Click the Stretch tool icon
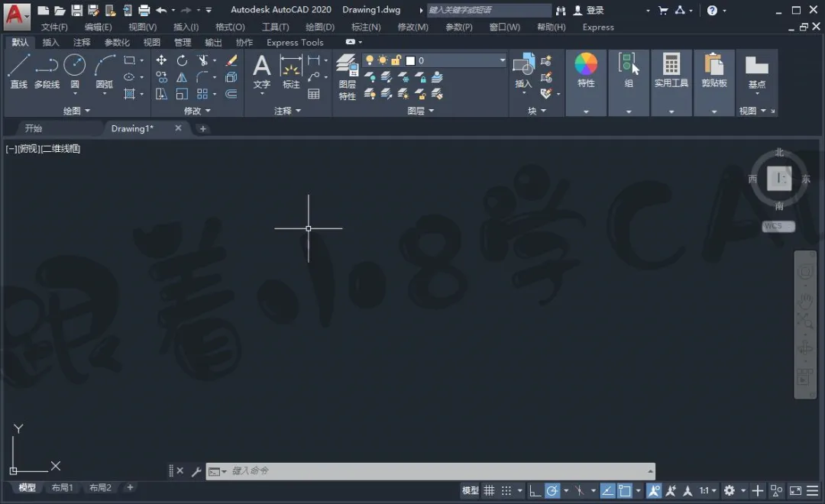 pyautogui.click(x=161, y=94)
